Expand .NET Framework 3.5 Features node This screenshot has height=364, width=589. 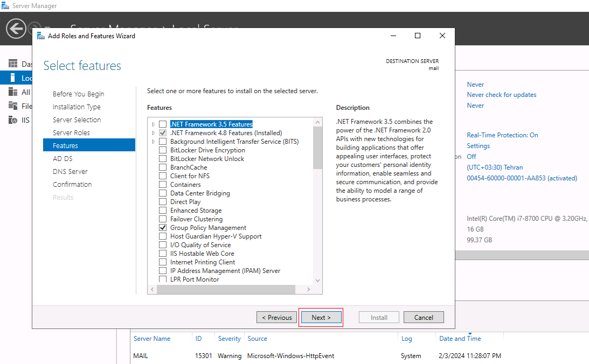[x=153, y=124]
